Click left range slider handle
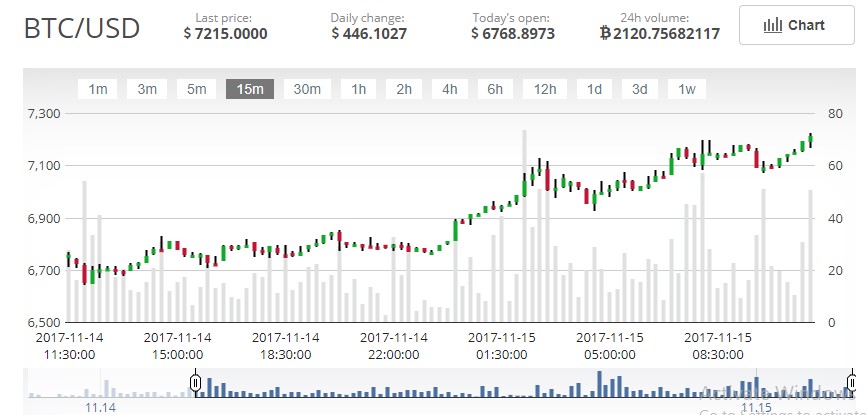 click(195, 382)
